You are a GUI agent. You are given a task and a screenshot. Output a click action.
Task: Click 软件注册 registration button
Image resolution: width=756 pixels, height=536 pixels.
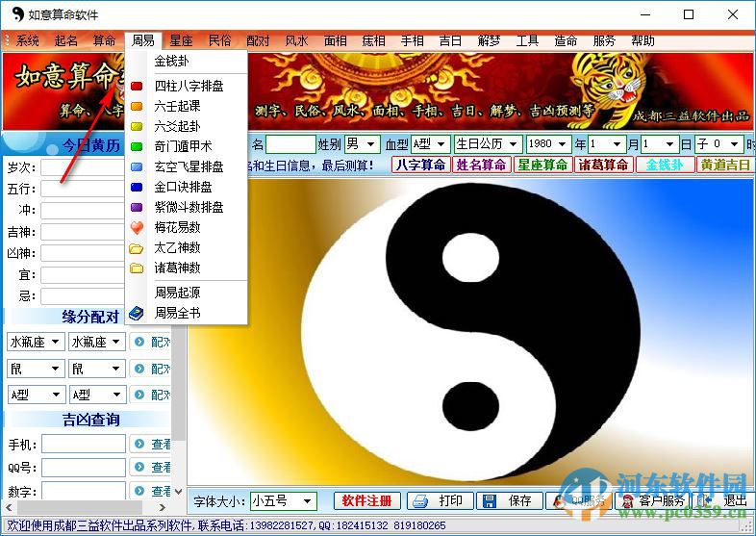366,500
